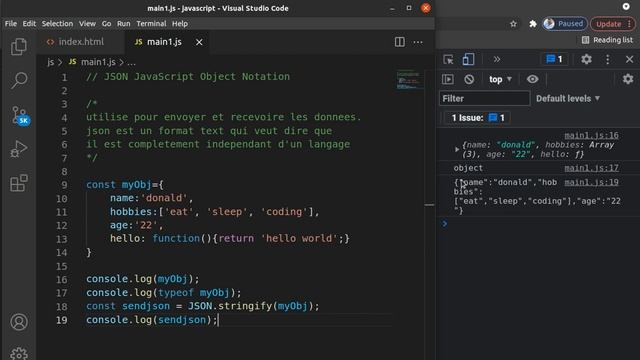Click line number 19 in gutter
Viewport: 640px width, 360px height.
pyautogui.click(x=62, y=320)
